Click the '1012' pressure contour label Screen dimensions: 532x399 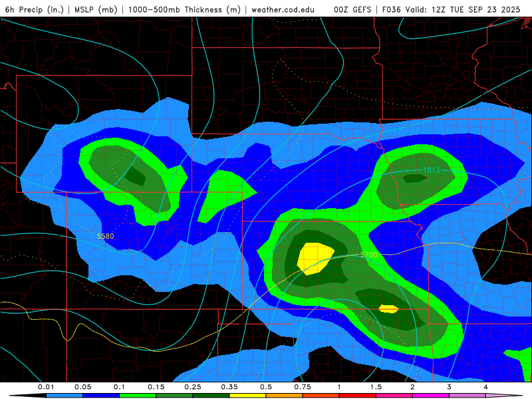432,170
